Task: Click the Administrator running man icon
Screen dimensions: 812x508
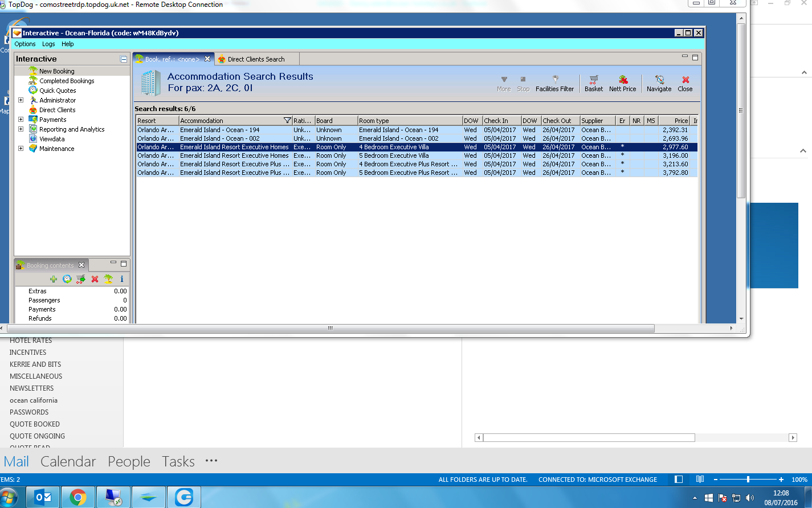Action: (x=33, y=100)
